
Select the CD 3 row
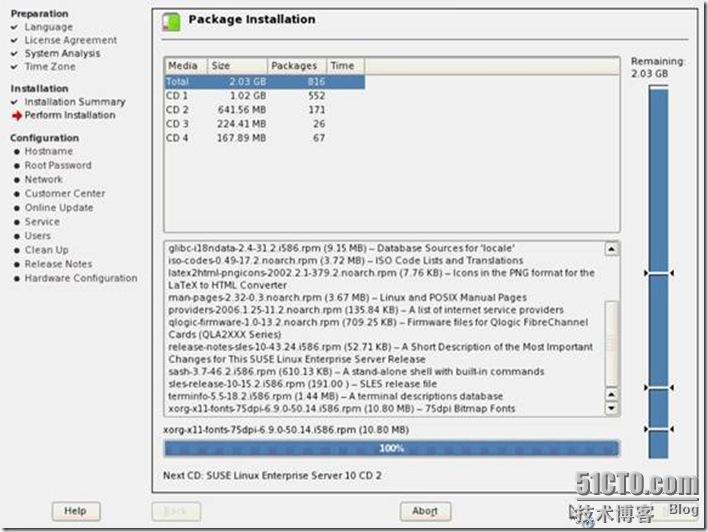pos(265,124)
